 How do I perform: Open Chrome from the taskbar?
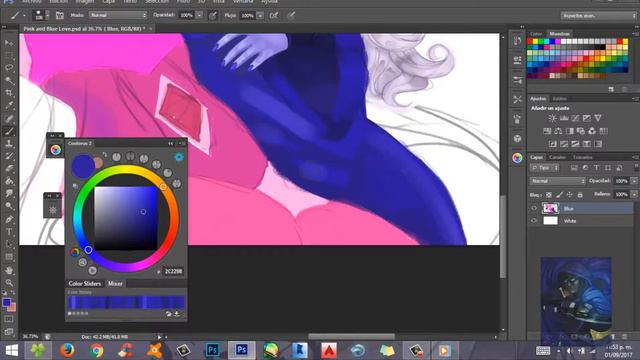tap(97, 350)
